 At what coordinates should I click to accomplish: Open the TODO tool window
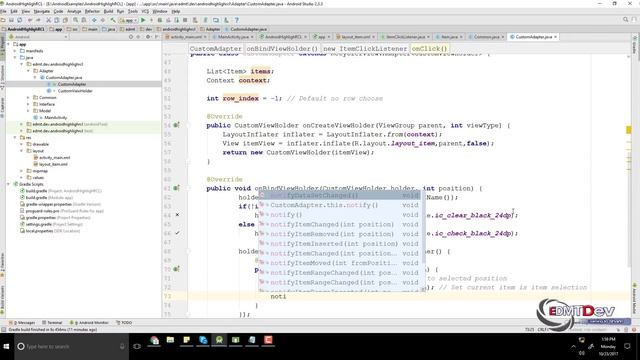[x=124, y=322]
